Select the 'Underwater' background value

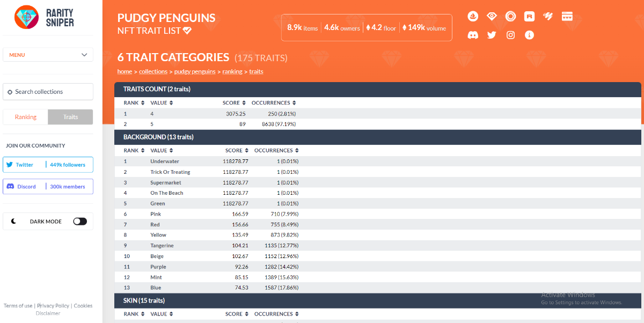165,161
